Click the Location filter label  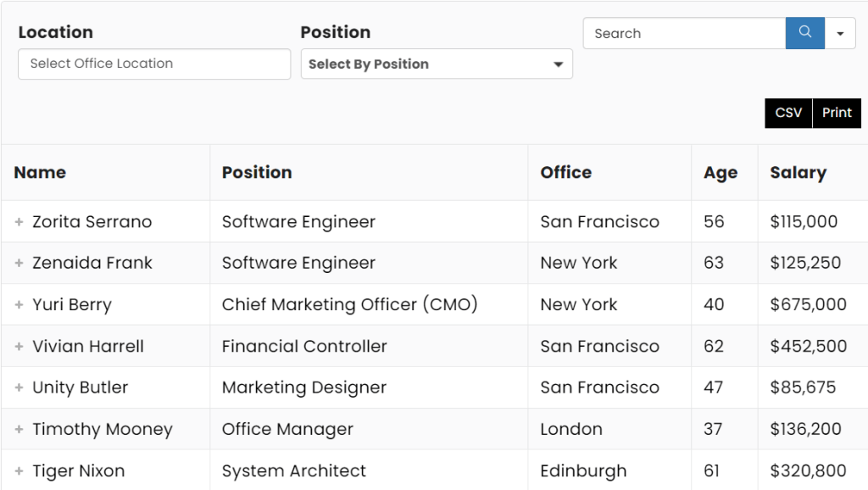55,32
